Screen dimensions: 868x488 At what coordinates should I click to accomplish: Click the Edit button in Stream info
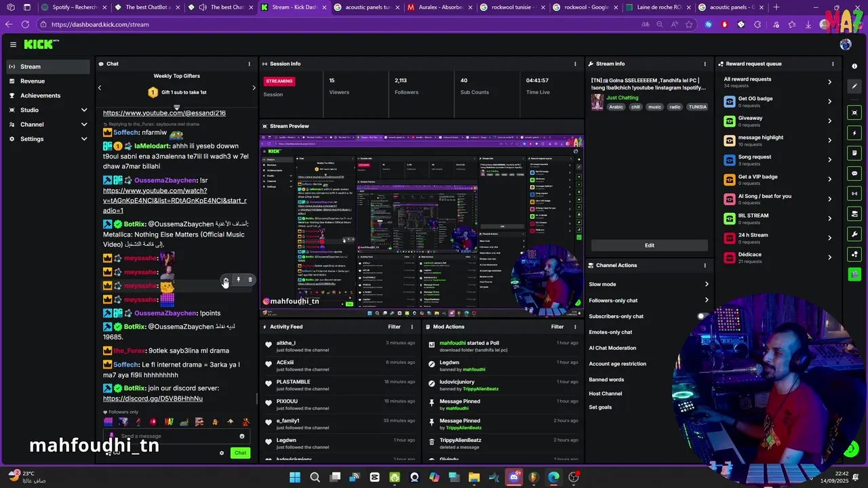[649, 245]
